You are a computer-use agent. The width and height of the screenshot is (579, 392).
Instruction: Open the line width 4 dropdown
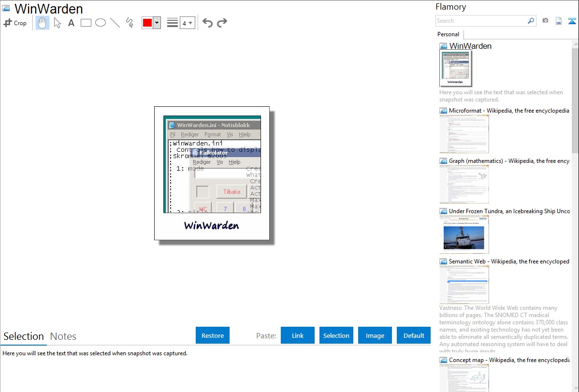pos(187,23)
